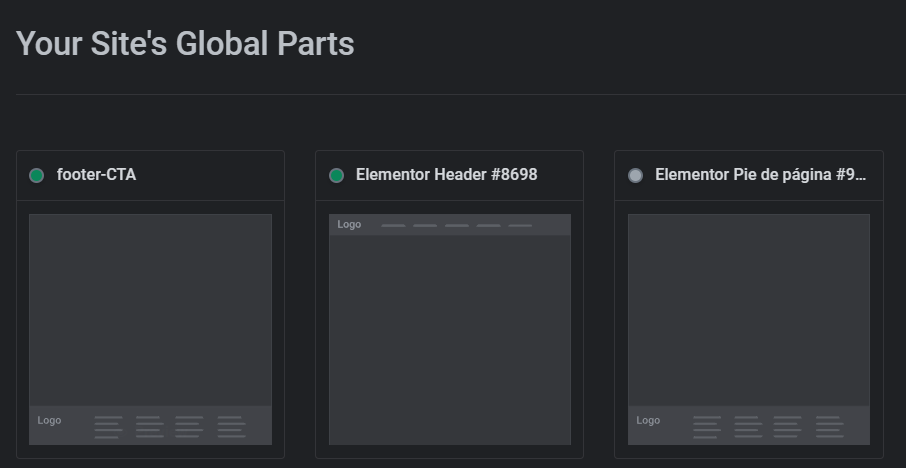
Task: Click first footer text column in footer-CTA preview
Action: pyautogui.click(x=109, y=427)
